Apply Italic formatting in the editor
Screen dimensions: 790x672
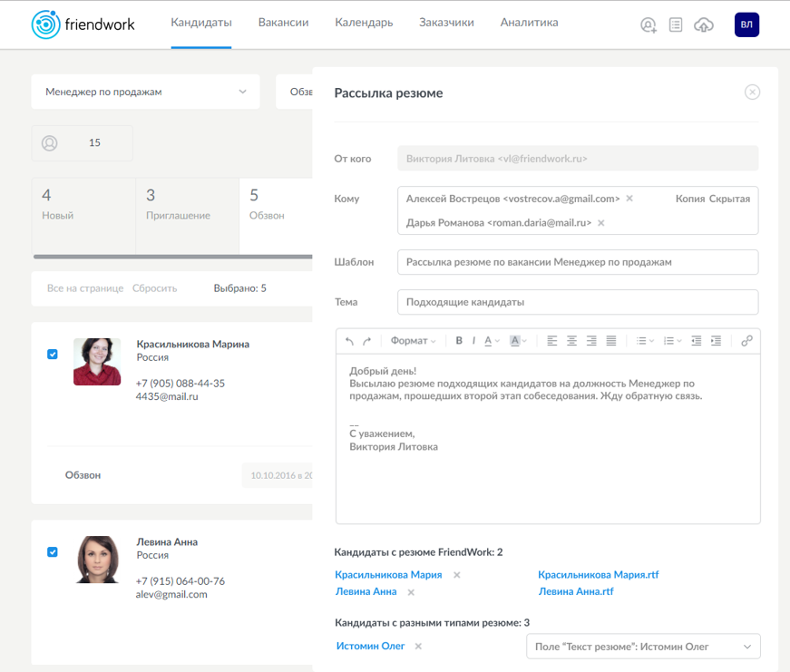point(473,341)
